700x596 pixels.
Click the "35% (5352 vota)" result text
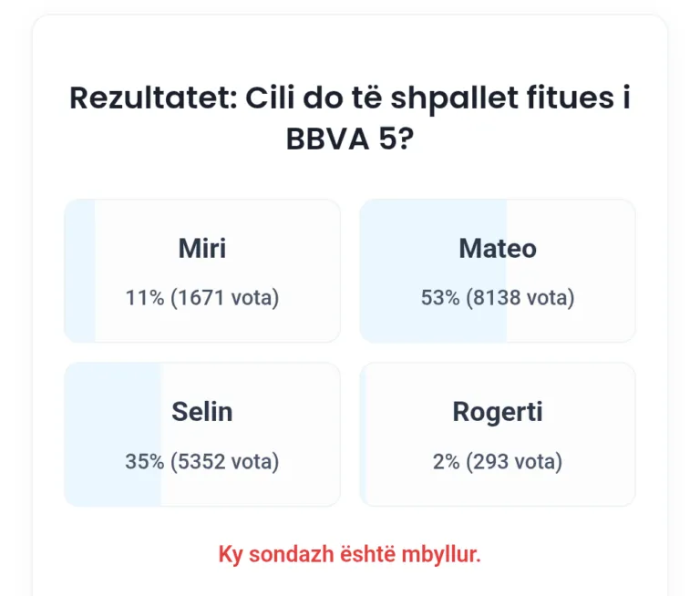pos(202,461)
